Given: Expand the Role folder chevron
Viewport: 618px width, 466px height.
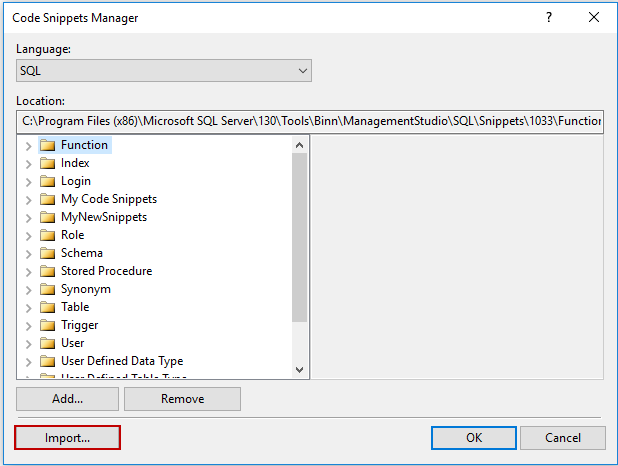Looking at the screenshot, I should pyautogui.click(x=28, y=235).
